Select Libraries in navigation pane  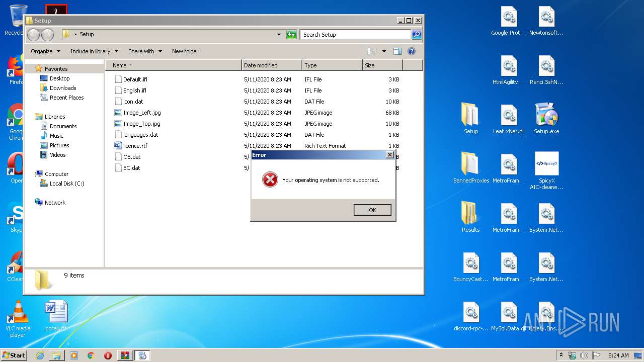55,117
